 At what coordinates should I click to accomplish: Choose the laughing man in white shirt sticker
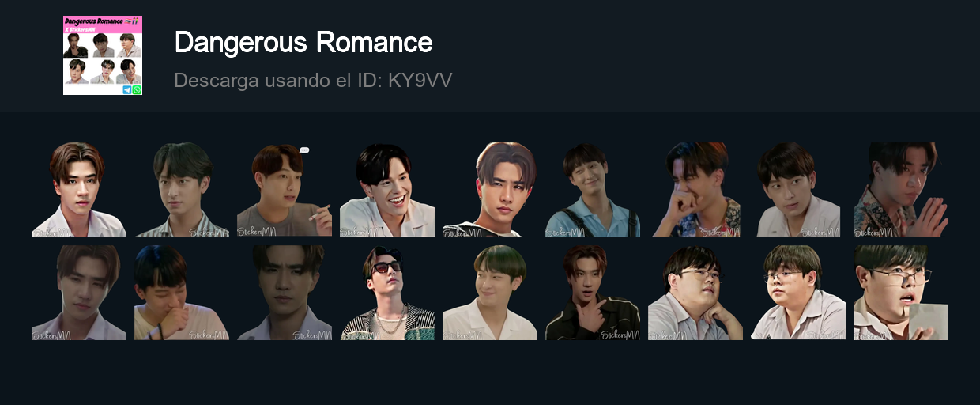(387, 190)
